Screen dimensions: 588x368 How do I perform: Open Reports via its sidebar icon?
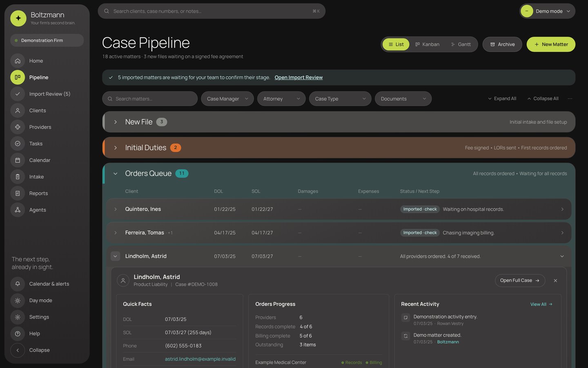(18, 193)
